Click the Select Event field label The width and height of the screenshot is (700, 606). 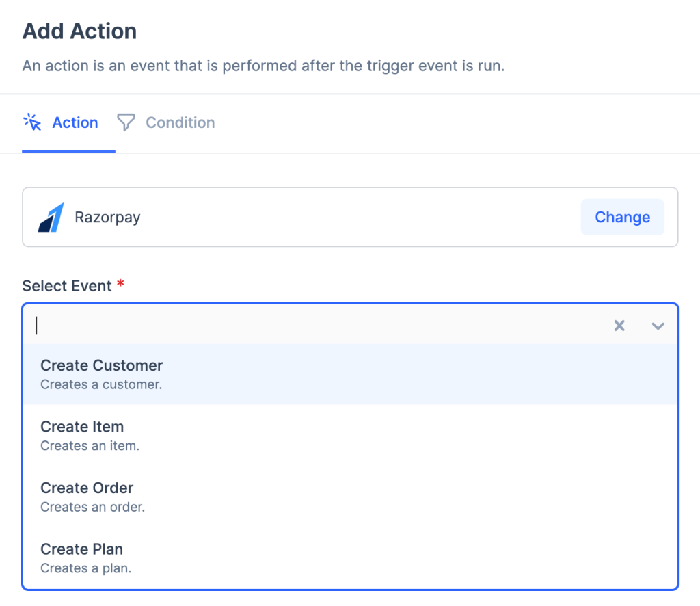pos(67,286)
